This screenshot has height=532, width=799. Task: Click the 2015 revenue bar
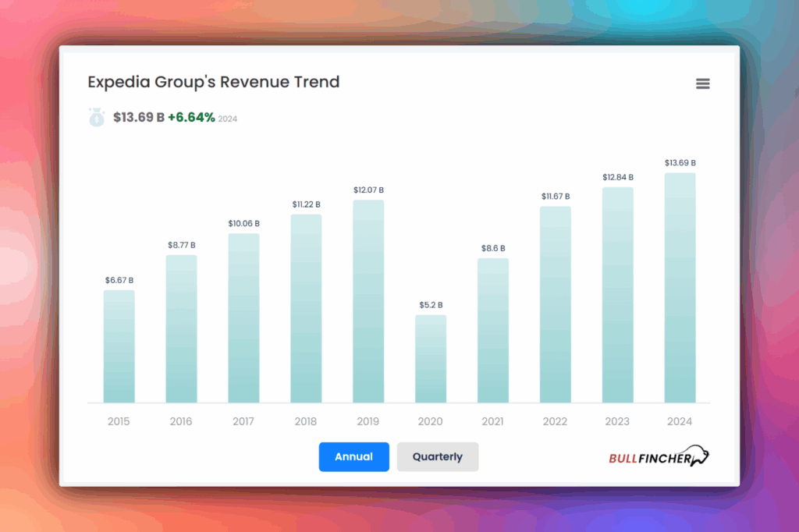pos(118,347)
